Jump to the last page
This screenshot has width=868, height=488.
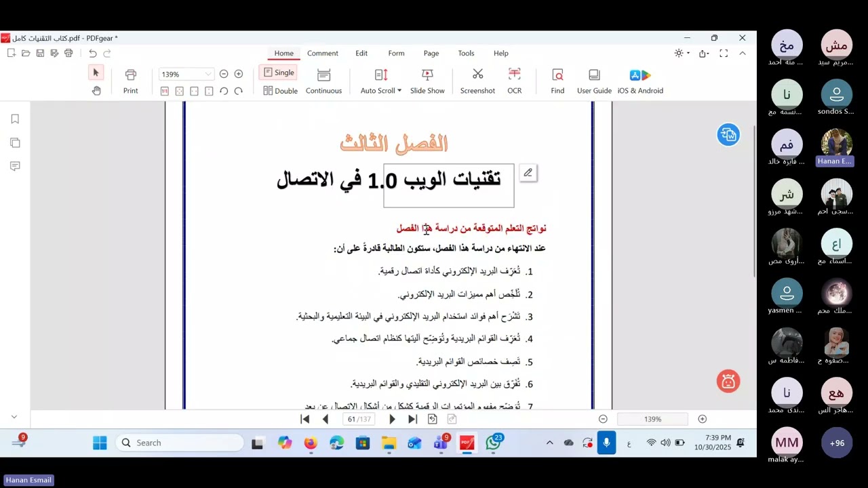click(412, 420)
